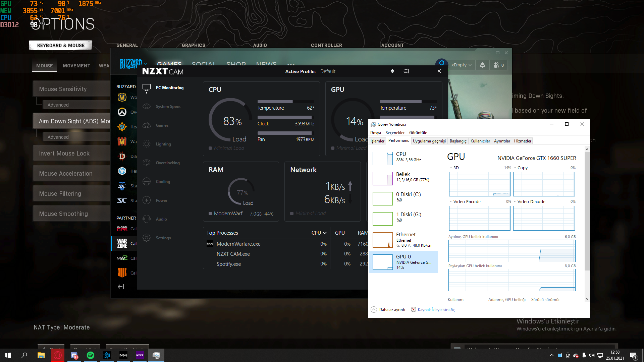Open Overclocking section in NZXT CAM
Image resolution: width=644 pixels, height=362 pixels.
coord(161,163)
